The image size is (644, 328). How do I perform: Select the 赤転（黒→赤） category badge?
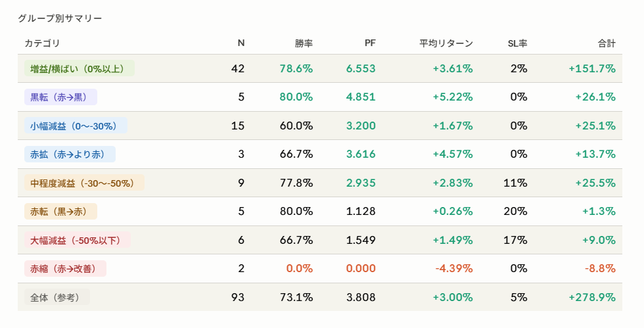point(60,211)
